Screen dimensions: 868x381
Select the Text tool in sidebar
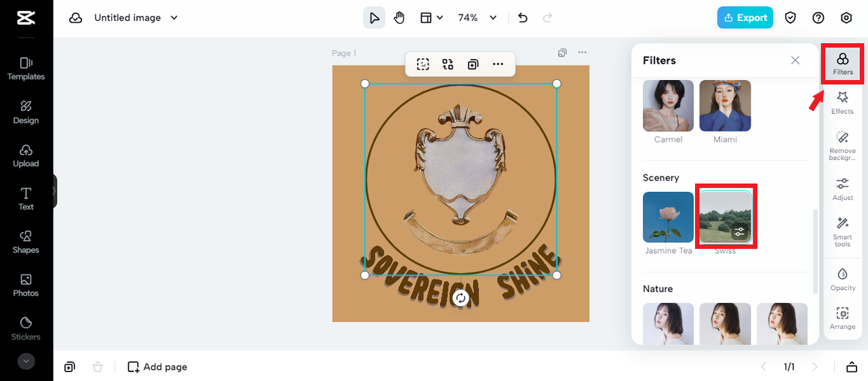tap(26, 199)
